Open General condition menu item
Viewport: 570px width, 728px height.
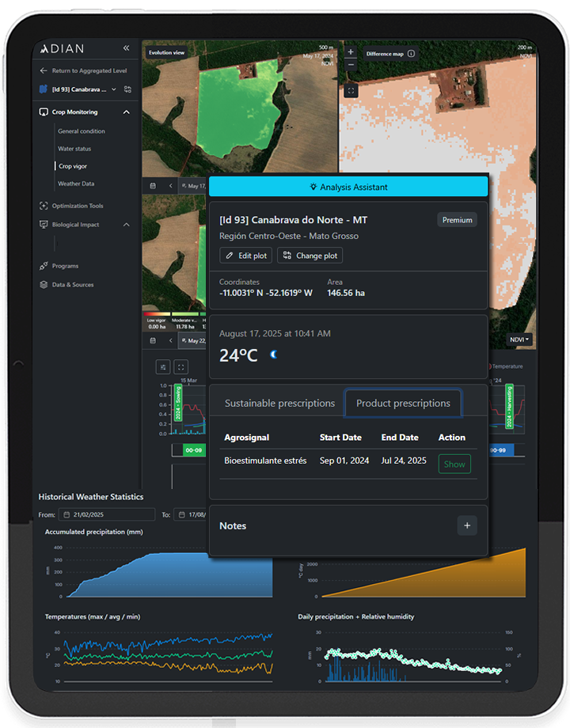pos(82,131)
